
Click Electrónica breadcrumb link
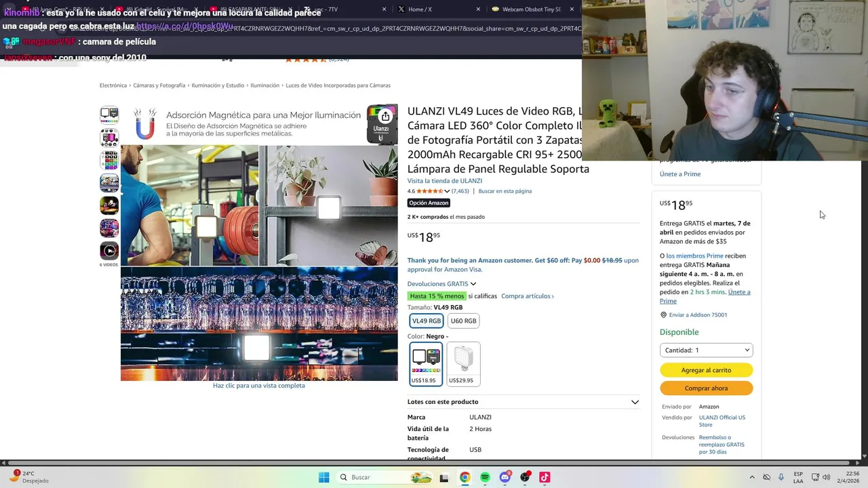click(x=113, y=85)
